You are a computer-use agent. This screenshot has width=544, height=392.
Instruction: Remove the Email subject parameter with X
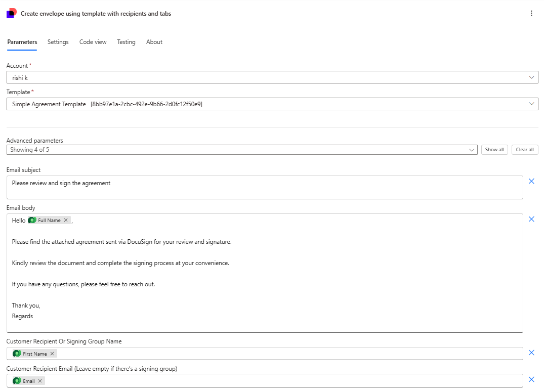click(x=531, y=181)
